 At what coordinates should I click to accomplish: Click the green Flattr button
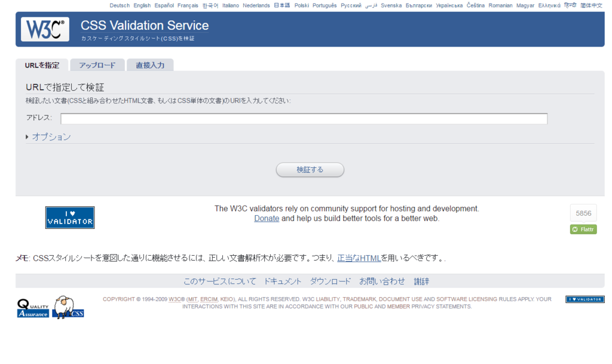pos(583,230)
